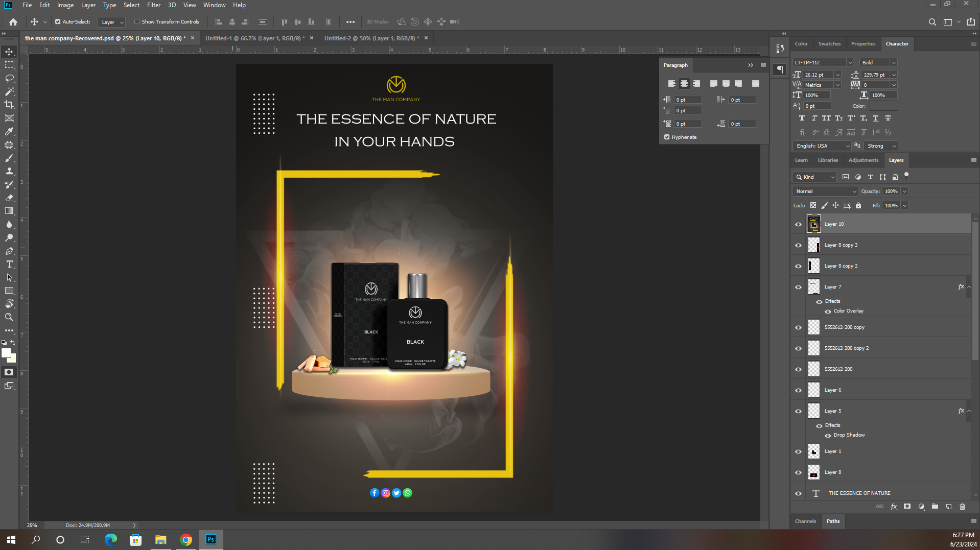Image resolution: width=980 pixels, height=550 pixels.
Task: Open the Window menu
Action: tap(214, 5)
